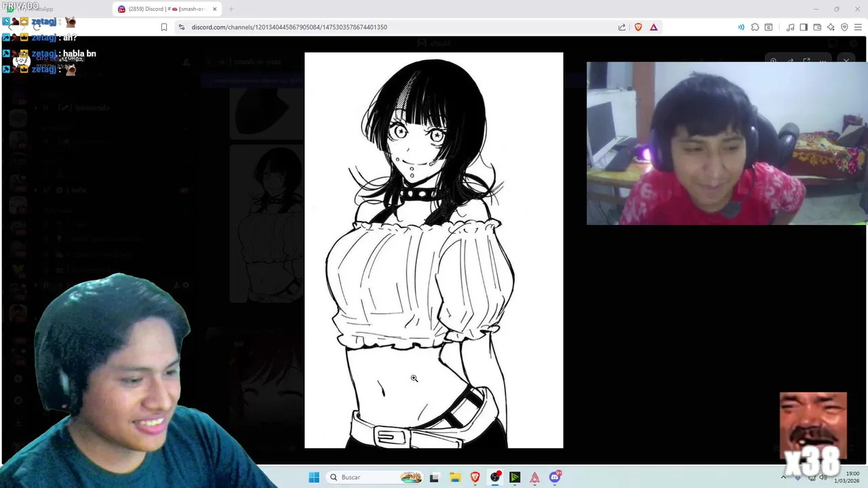The height and width of the screenshot is (488, 868).
Task: Open Discord from the taskbar
Action: click(x=555, y=477)
